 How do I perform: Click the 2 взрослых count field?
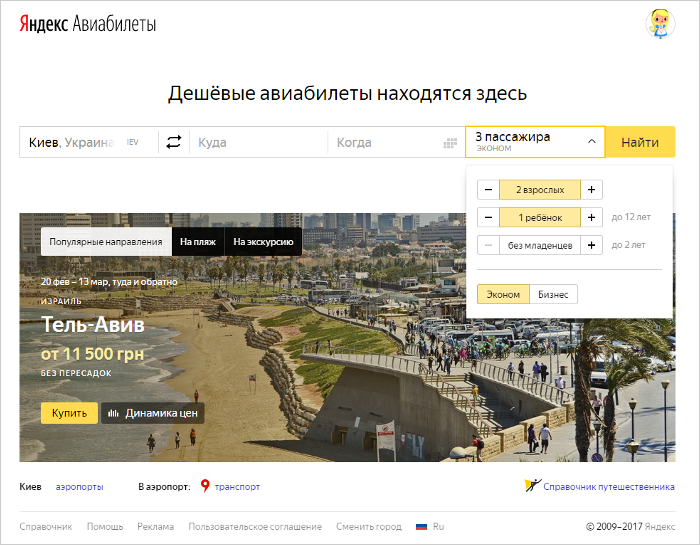pos(540,190)
